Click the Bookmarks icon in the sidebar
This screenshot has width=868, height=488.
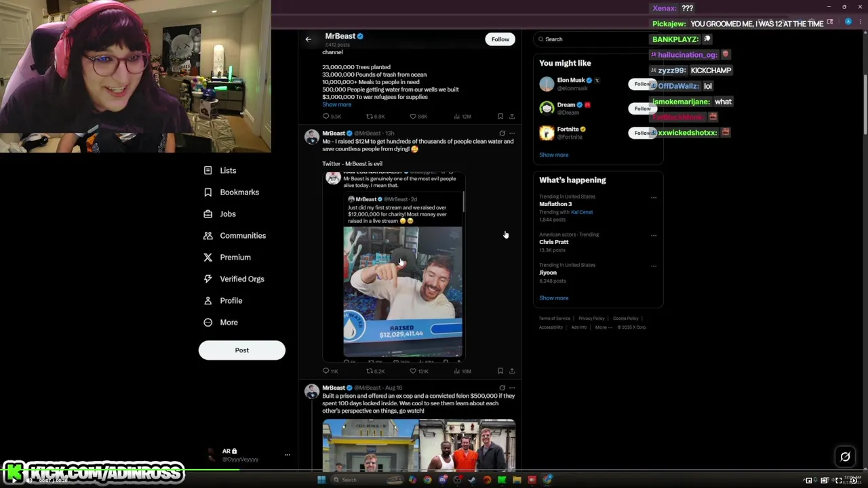coord(208,192)
